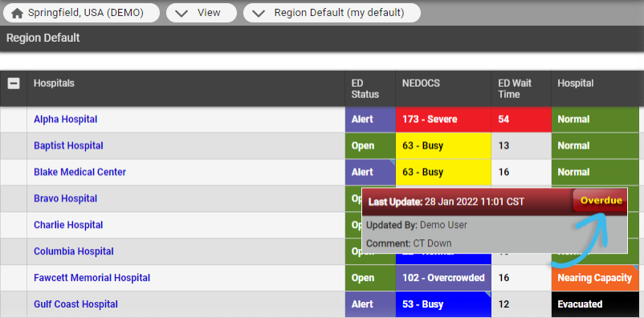Select Baptist Hospital's Open ED status cell
The width and height of the screenshot is (644, 318).
click(x=370, y=146)
